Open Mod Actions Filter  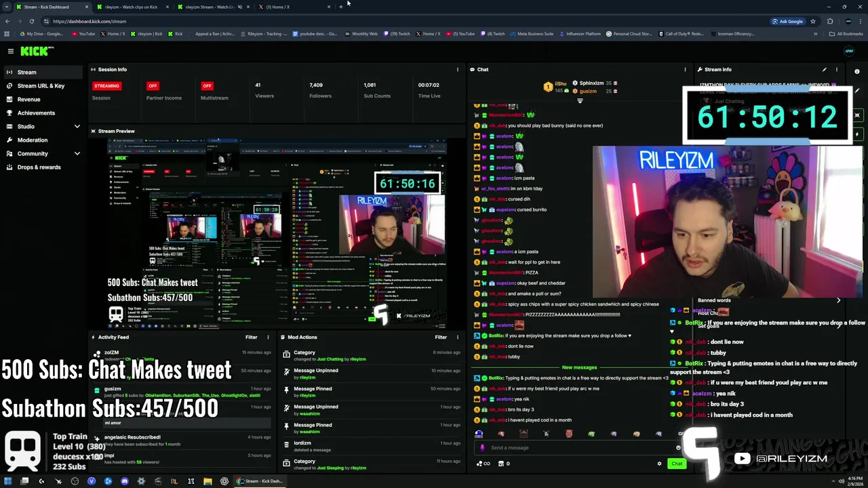[x=441, y=337]
